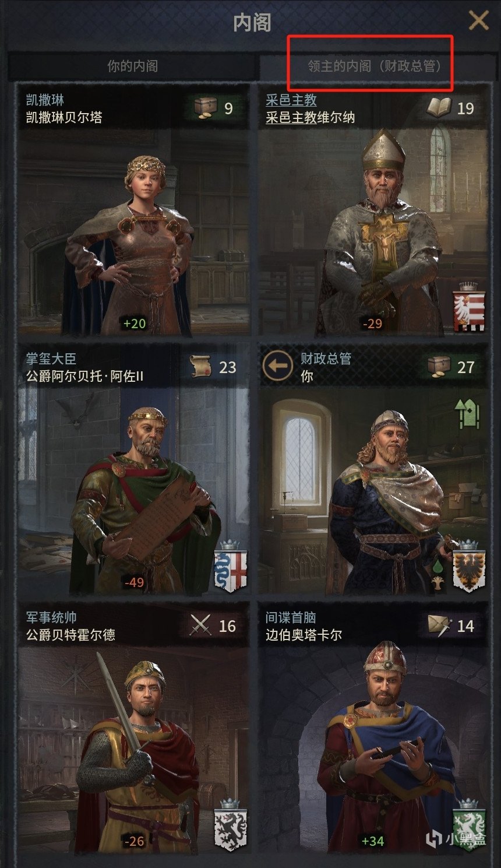Viewport: 501px width, 868px height.
Task: Click the red-white striped bishop coat of arms
Action: [x=469, y=307]
